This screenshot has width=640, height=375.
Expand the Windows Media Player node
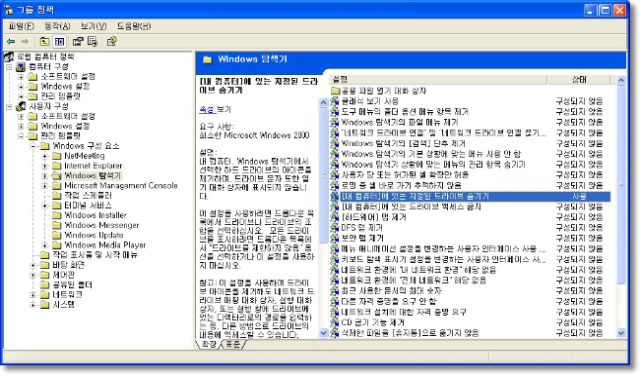coord(45,245)
